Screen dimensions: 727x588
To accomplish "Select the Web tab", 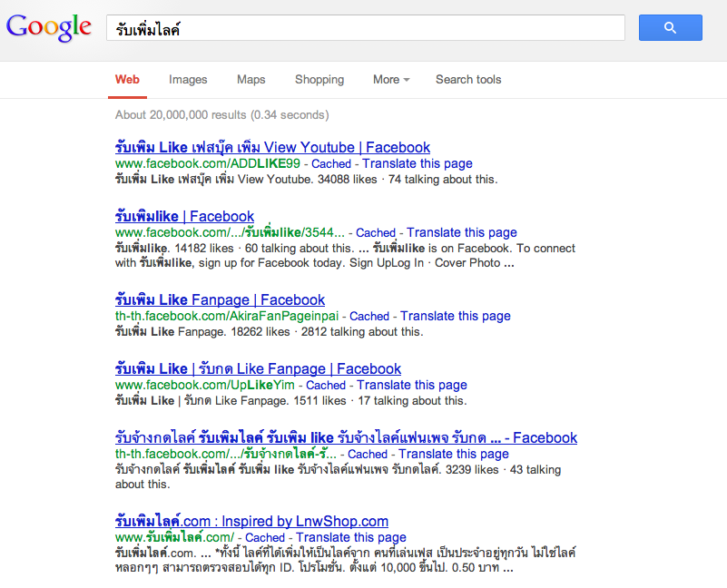I will click(x=127, y=79).
